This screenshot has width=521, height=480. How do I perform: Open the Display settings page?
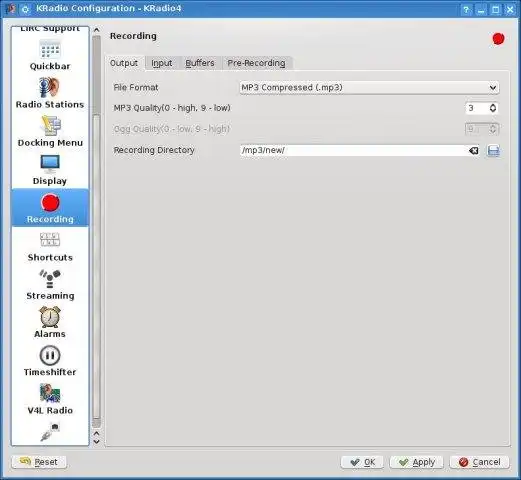click(50, 170)
